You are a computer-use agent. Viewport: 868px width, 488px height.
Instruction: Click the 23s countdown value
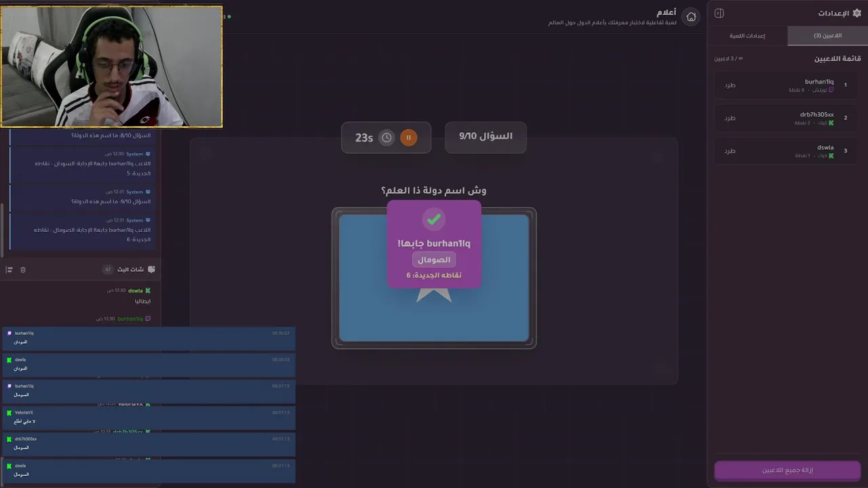click(364, 138)
